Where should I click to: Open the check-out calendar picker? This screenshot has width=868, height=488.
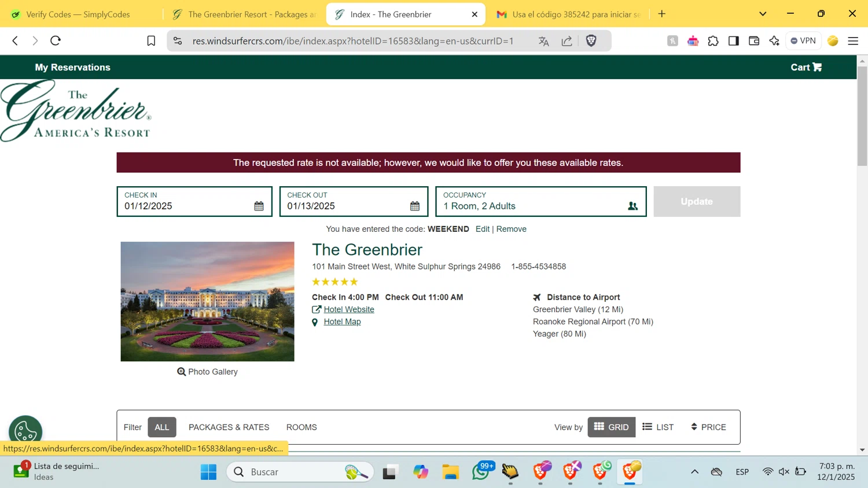415,206
